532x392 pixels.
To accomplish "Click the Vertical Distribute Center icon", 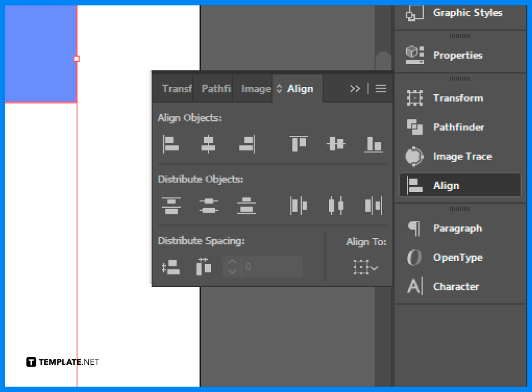I will point(209,205).
